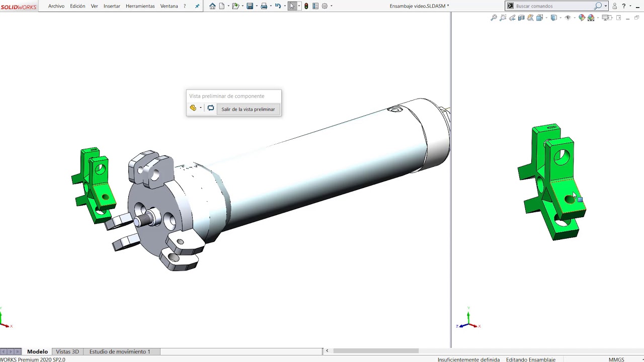The height and width of the screenshot is (362, 644).
Task: Expand the Hide/Show Items dropdown arrow
Action: click(575, 18)
